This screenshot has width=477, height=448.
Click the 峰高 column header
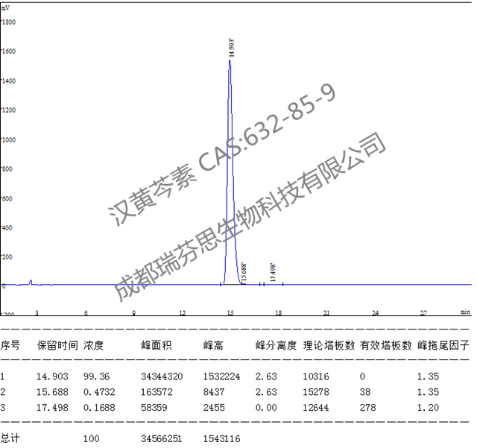click(213, 346)
